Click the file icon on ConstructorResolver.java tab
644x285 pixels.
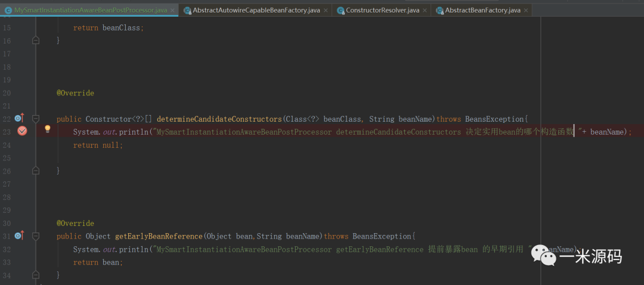point(341,11)
